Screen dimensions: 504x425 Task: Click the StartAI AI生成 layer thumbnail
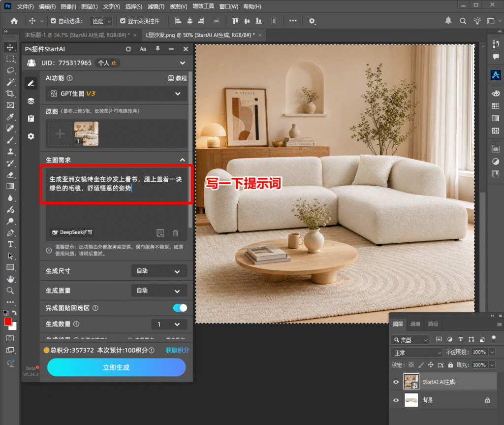411,382
